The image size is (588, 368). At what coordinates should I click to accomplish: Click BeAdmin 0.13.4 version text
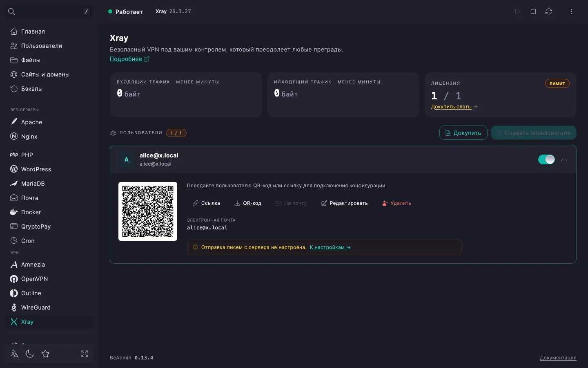[131, 358]
